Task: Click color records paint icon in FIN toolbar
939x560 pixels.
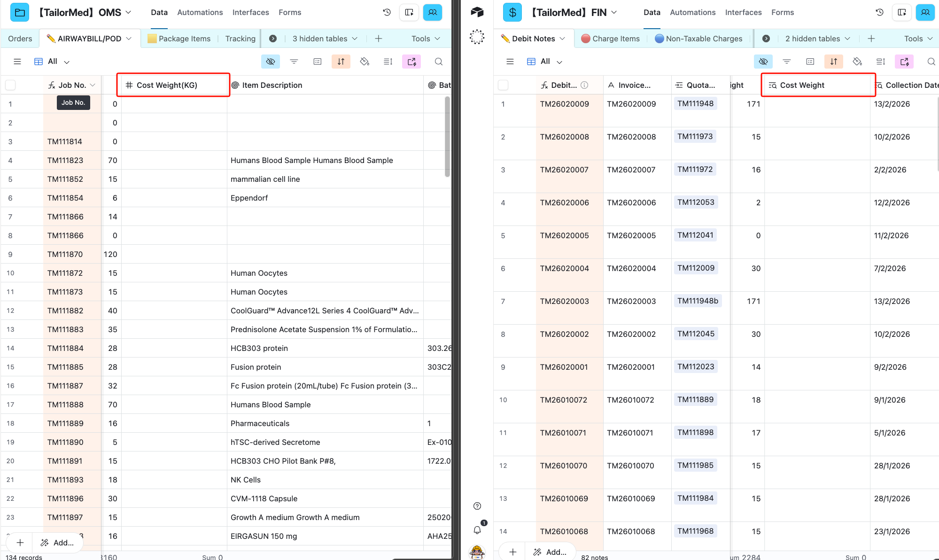Action: click(857, 62)
